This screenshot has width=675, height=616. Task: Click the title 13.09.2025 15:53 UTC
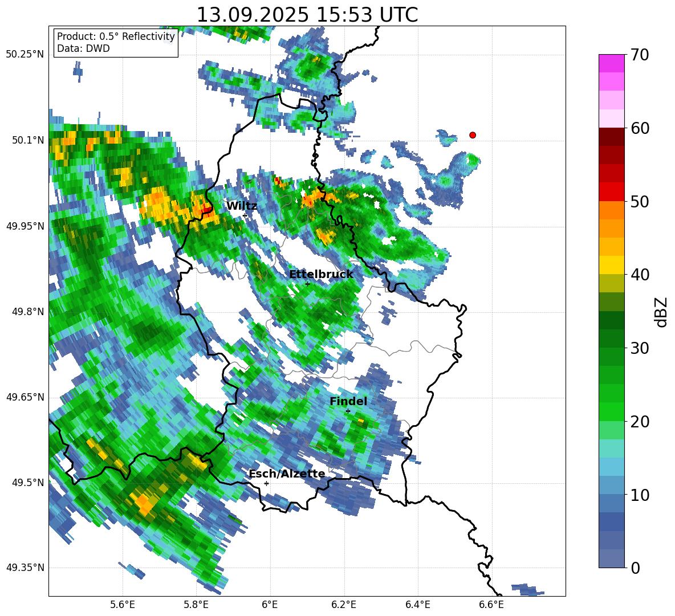[307, 14]
